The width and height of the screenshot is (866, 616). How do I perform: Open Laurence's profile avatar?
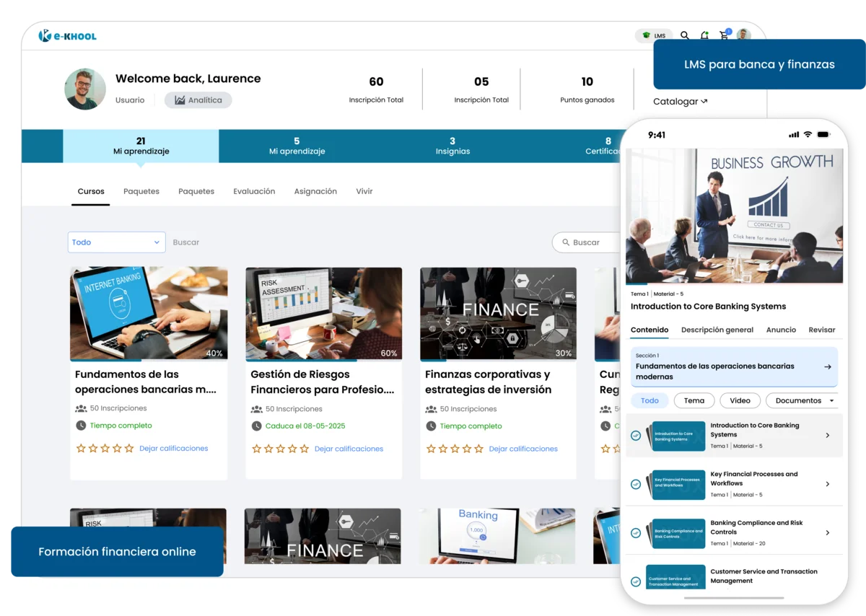pos(84,89)
